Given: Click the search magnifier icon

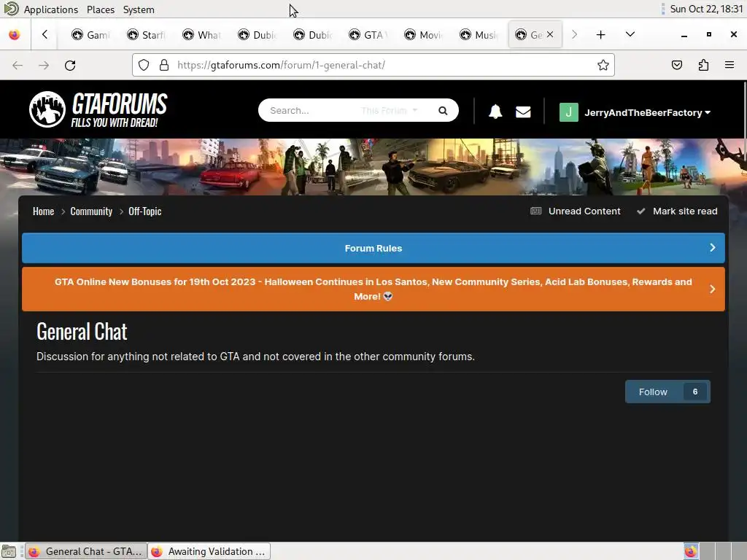Looking at the screenshot, I should 443,111.
